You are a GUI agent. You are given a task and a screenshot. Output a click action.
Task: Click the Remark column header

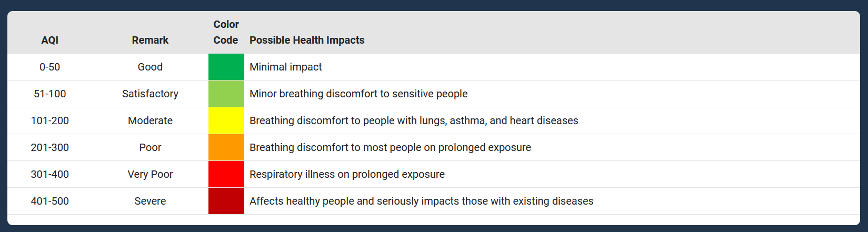150,40
